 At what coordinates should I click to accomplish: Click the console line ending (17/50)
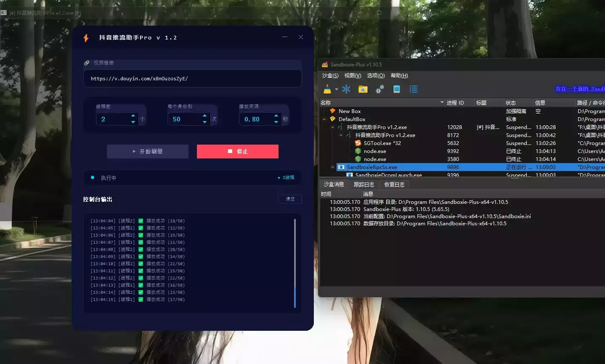click(x=138, y=299)
